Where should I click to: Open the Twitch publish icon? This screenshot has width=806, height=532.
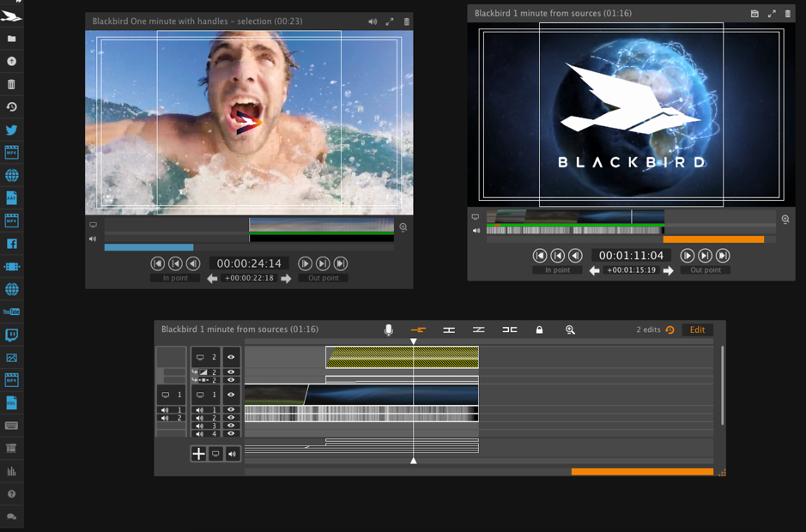[11, 335]
